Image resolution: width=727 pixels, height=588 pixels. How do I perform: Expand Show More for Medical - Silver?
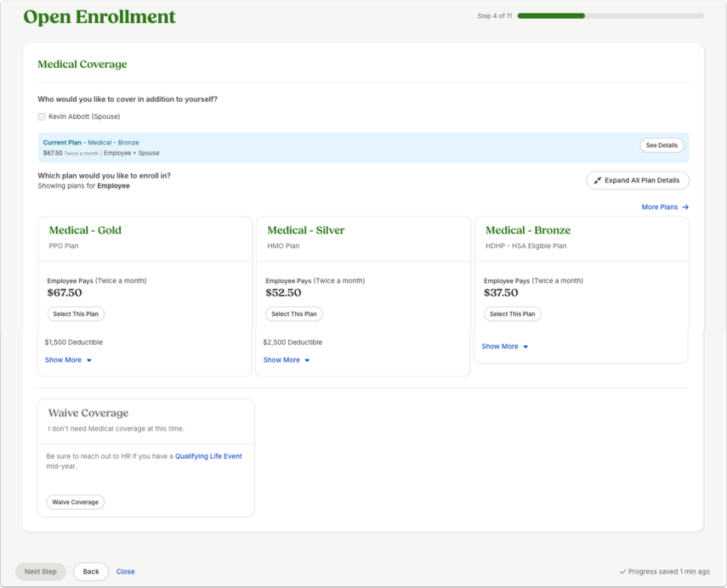287,360
